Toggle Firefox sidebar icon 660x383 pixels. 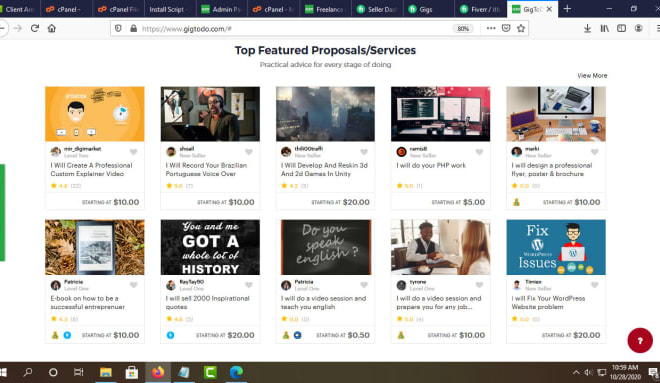point(621,28)
